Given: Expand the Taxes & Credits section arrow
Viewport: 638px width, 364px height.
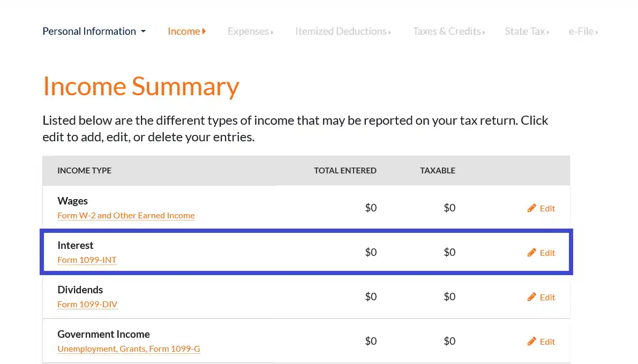Looking at the screenshot, I should [x=483, y=32].
